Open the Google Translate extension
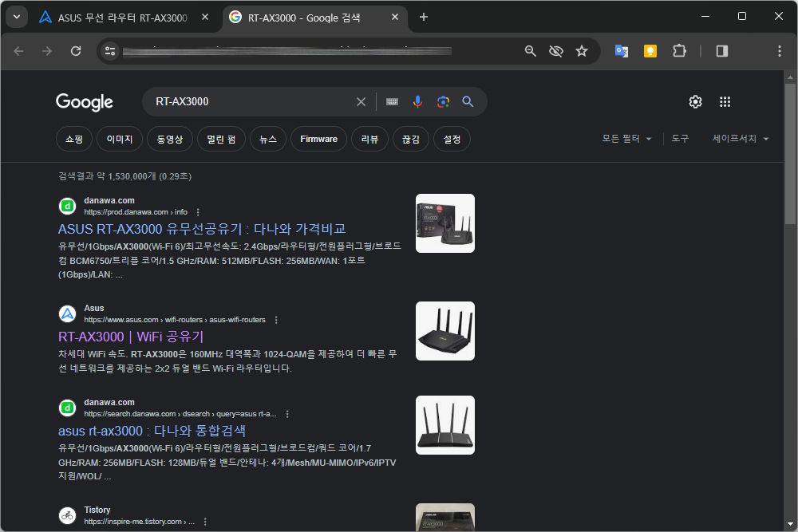 (x=622, y=51)
